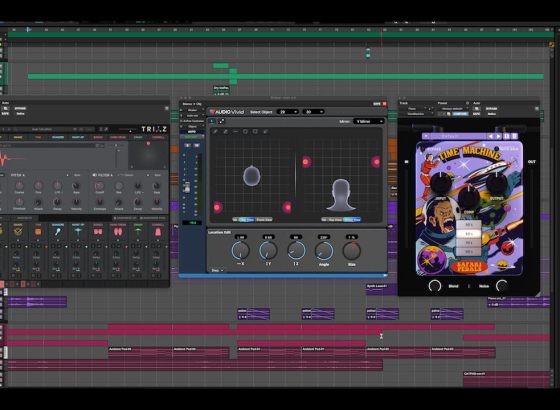Click the Safari Pedals logo badge
The image size is (560, 410).
click(x=470, y=267)
